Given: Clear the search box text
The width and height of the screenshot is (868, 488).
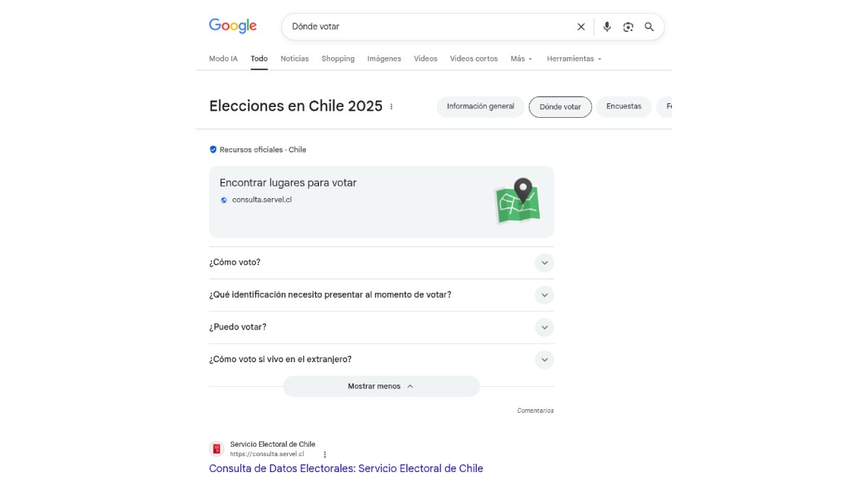Looking at the screenshot, I should 581,27.
